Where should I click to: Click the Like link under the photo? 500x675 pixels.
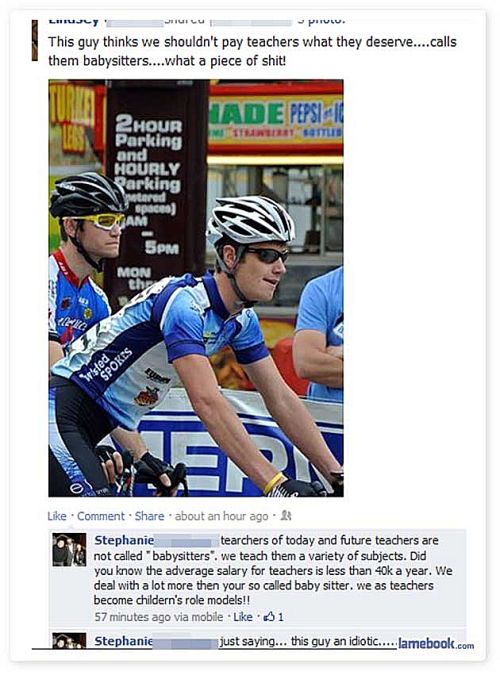coord(57,516)
